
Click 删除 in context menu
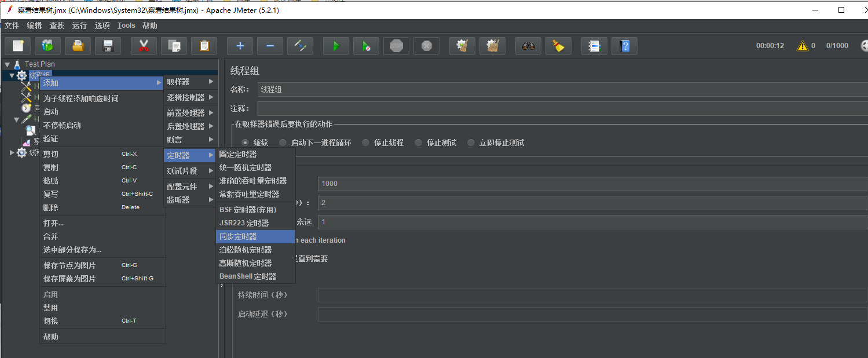pyautogui.click(x=102, y=207)
